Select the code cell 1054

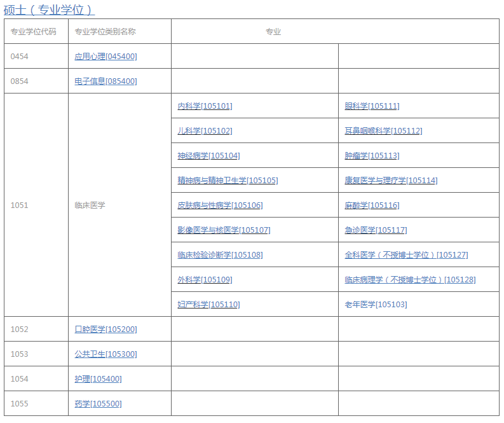(36, 378)
